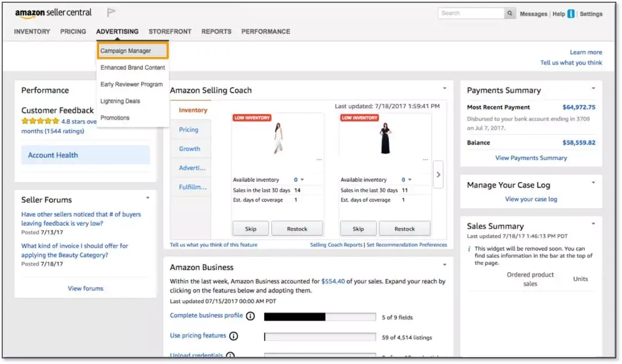Open ellipsis menu on white dress product
Screen dimensions: 622x364
[x=319, y=160]
